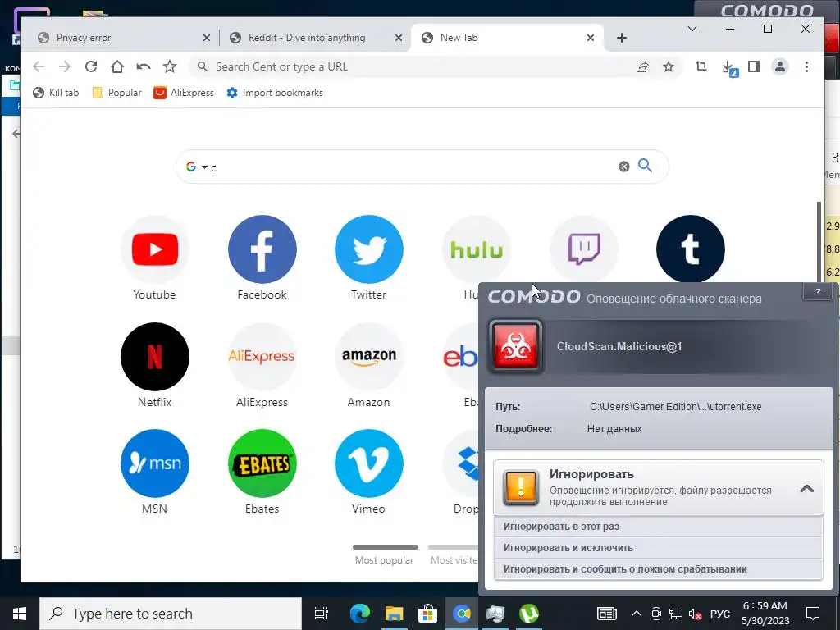The height and width of the screenshot is (630, 840).
Task: Run the search with the magnifier icon
Action: click(645, 166)
